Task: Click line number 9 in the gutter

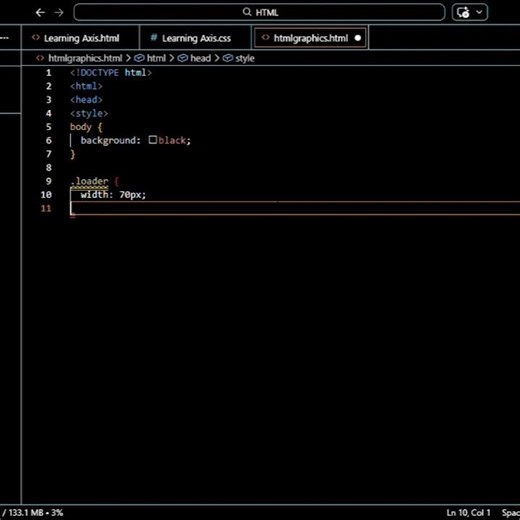Action: [49, 181]
